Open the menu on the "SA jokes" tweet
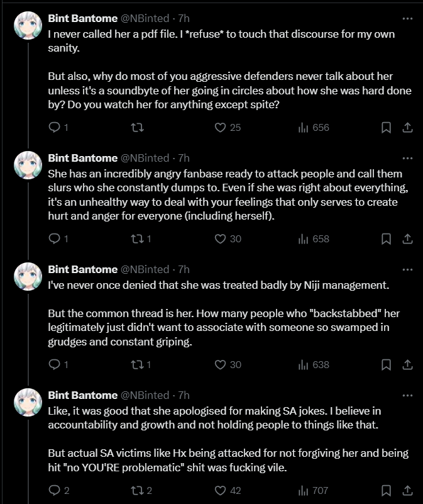 pyautogui.click(x=407, y=395)
